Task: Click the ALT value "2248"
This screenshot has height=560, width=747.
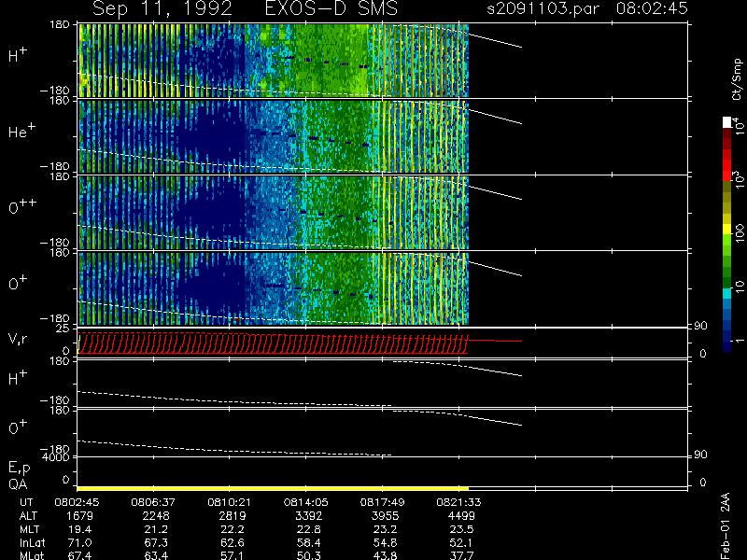Action: (156, 516)
